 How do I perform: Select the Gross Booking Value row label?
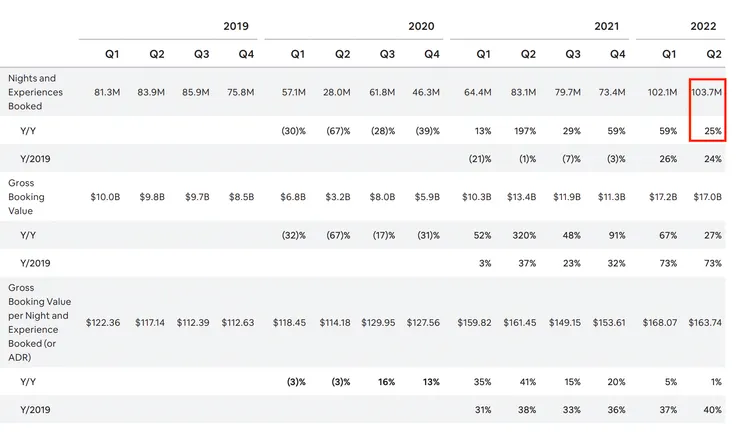click(x=26, y=198)
